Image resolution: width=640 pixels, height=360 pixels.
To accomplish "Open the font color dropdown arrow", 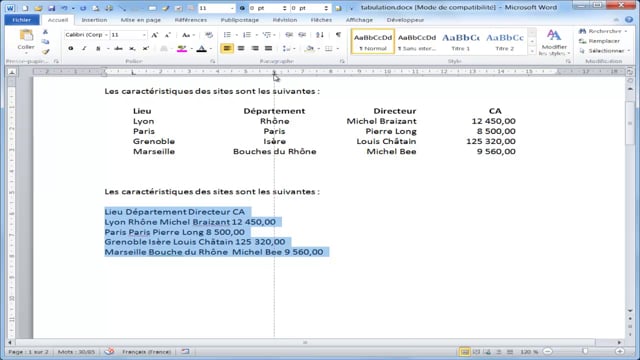I will pyautogui.click(x=211, y=49).
